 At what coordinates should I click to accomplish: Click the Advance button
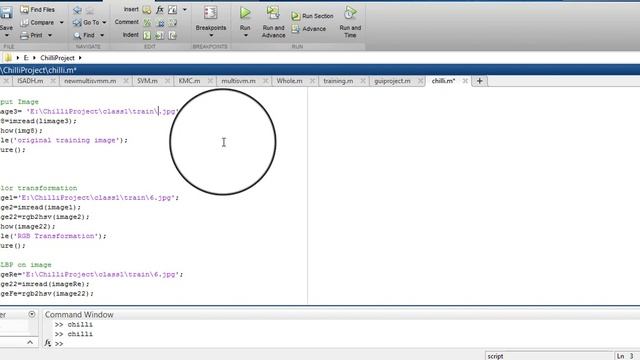309,29
